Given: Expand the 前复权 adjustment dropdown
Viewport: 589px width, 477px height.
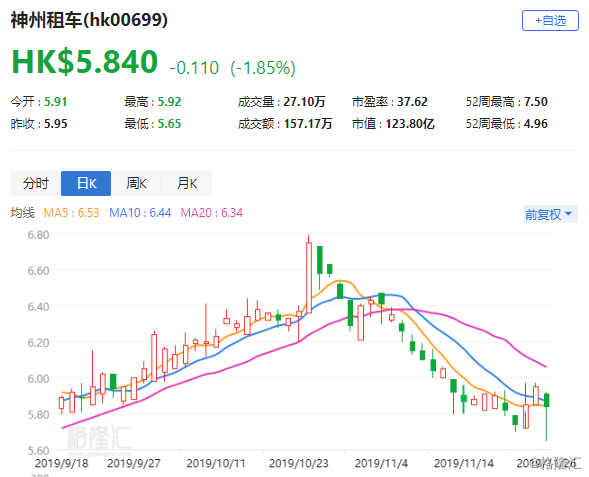Looking at the screenshot, I should pos(551,214).
